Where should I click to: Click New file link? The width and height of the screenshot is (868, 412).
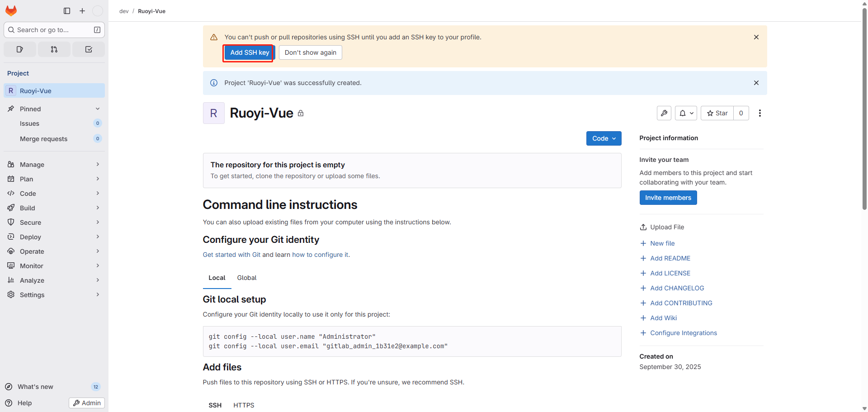[x=657, y=243]
